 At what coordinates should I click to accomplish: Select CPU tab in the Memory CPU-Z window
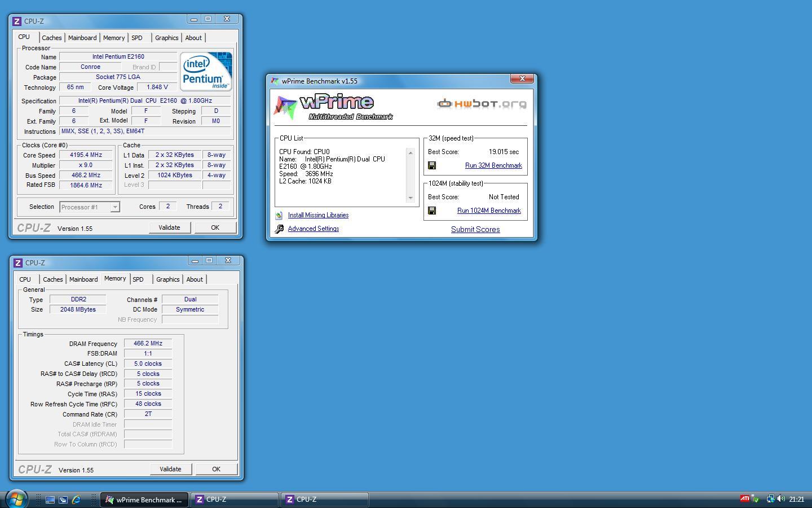point(25,279)
